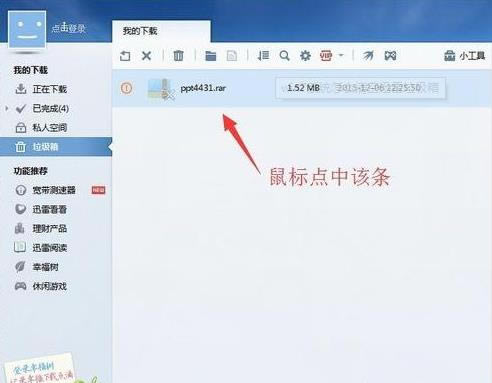Open 小工具 toolbox
492x383 pixels.
[x=464, y=56]
